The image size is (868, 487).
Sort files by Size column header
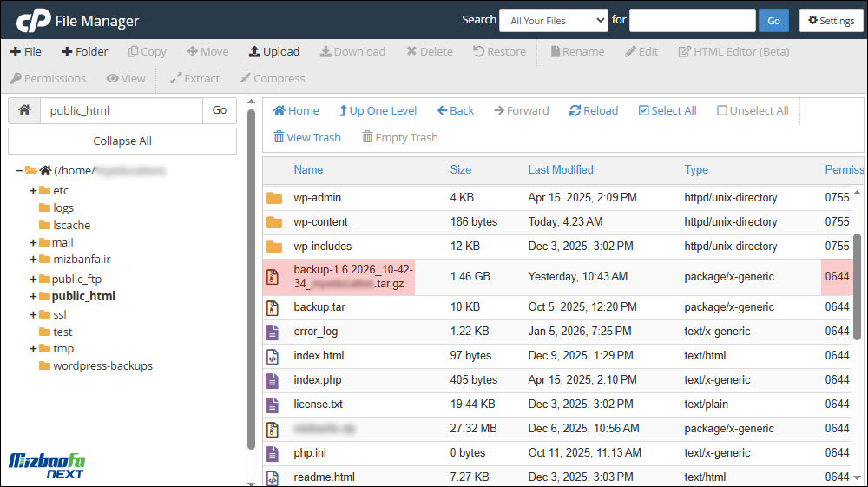point(460,170)
